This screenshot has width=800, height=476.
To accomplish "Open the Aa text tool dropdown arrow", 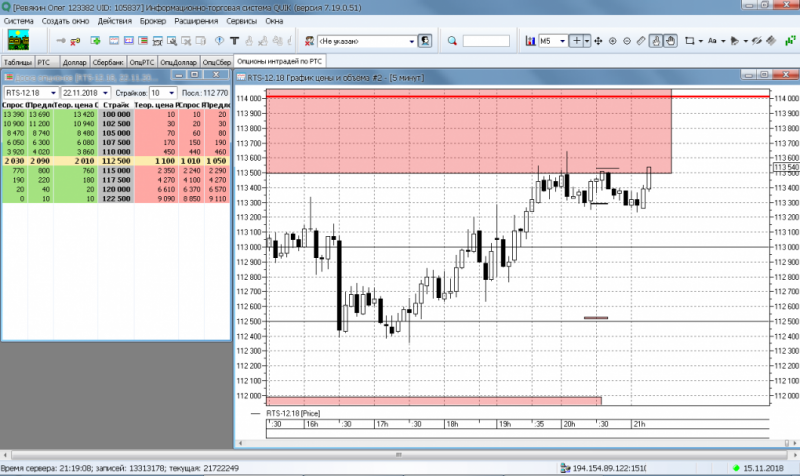I will [x=722, y=41].
